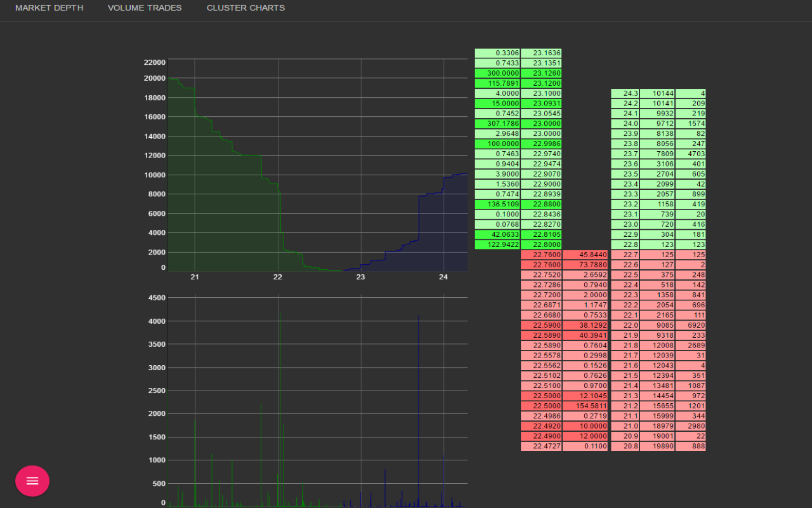This screenshot has width=812, height=508.
Task: Select the 9085 cumulative volume cell
Action: pyautogui.click(x=657, y=325)
